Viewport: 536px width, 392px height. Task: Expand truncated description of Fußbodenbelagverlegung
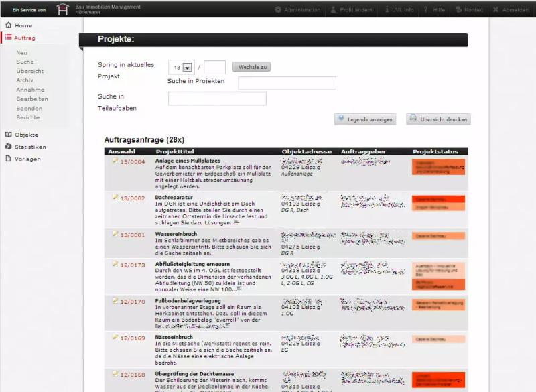[x=228, y=326]
